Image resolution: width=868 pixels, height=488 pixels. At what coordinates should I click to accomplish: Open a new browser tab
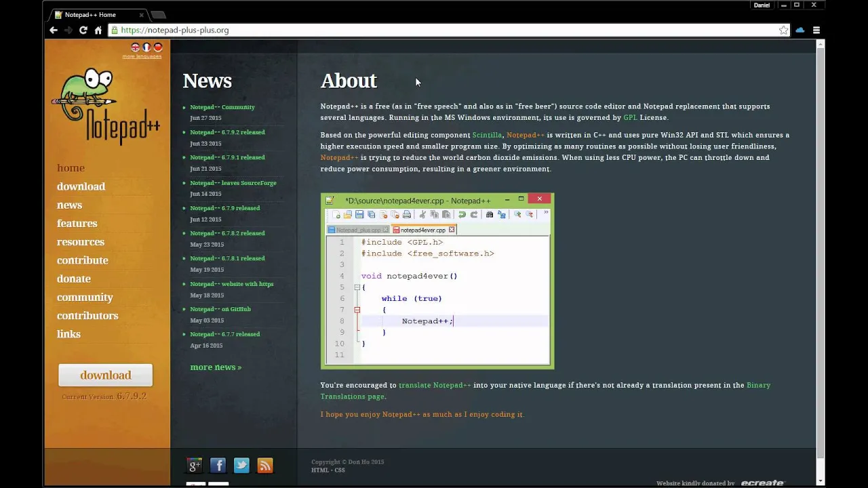pyautogui.click(x=158, y=14)
